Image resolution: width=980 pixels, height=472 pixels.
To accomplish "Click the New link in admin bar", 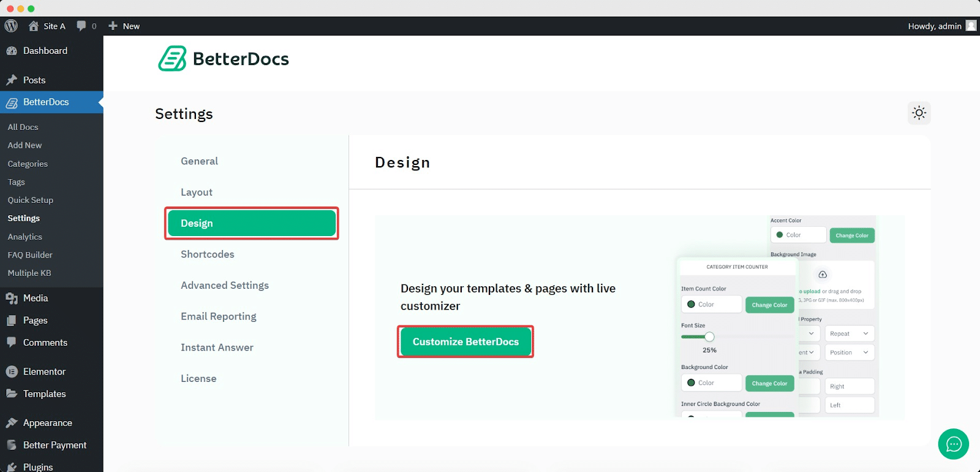I will tap(131, 26).
